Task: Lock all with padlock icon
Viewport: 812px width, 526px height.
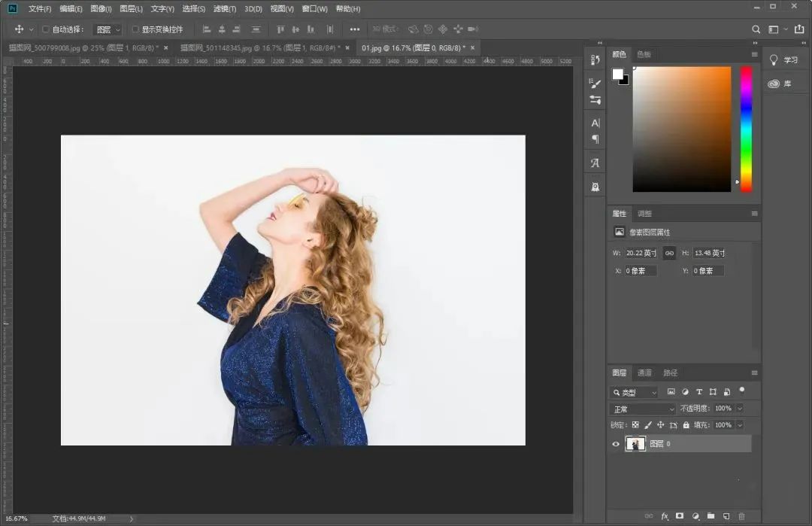Action: [x=686, y=425]
